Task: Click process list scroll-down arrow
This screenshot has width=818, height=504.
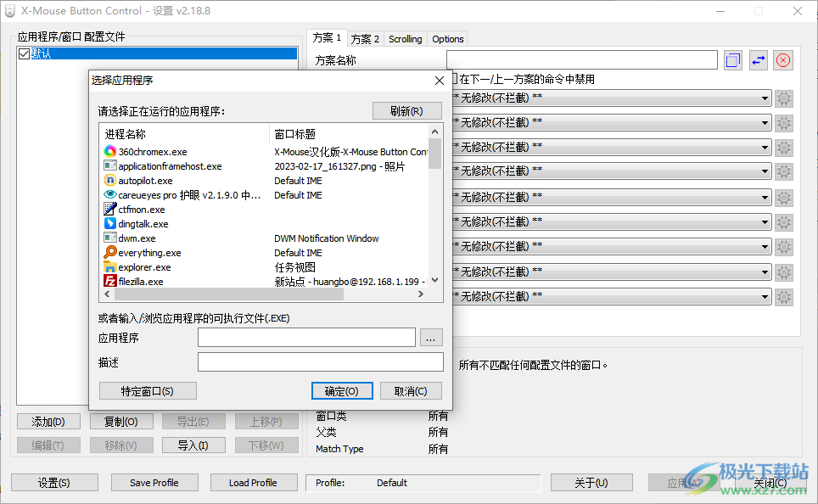Action: click(x=434, y=280)
